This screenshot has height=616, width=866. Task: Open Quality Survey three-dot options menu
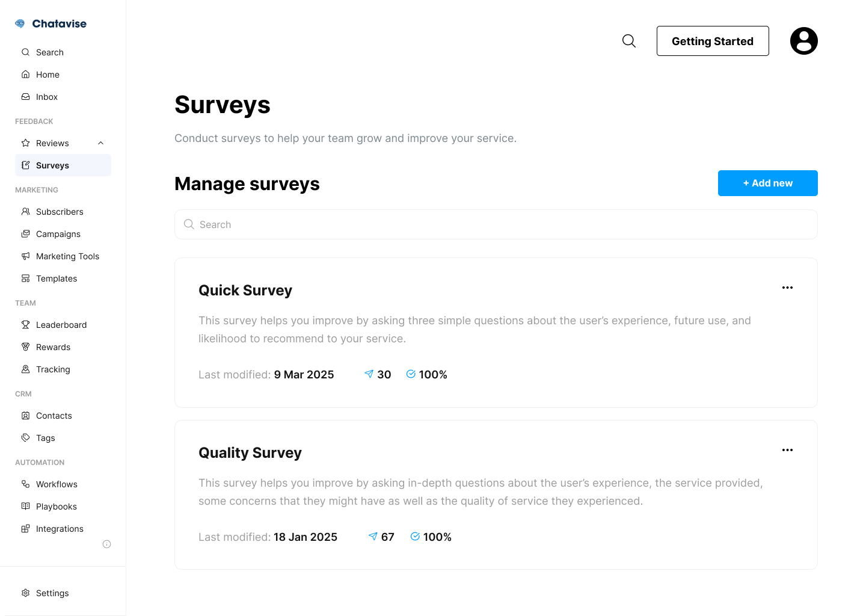pyautogui.click(x=787, y=450)
